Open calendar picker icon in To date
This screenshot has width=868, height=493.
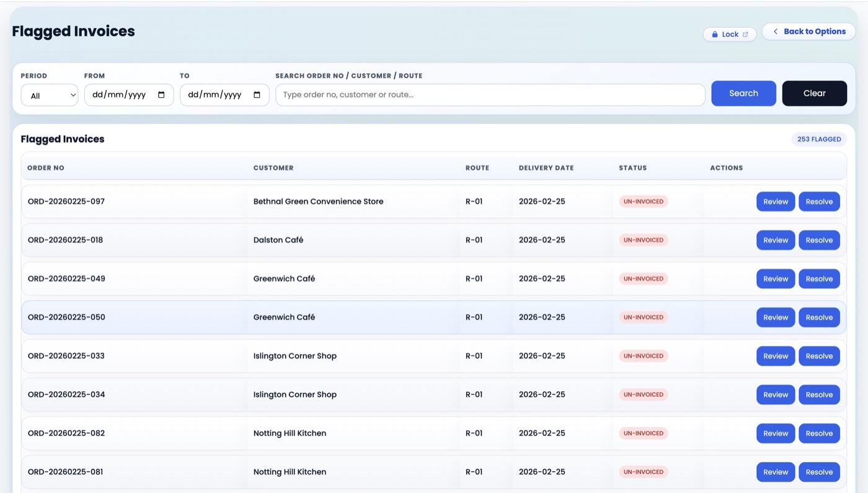point(257,95)
